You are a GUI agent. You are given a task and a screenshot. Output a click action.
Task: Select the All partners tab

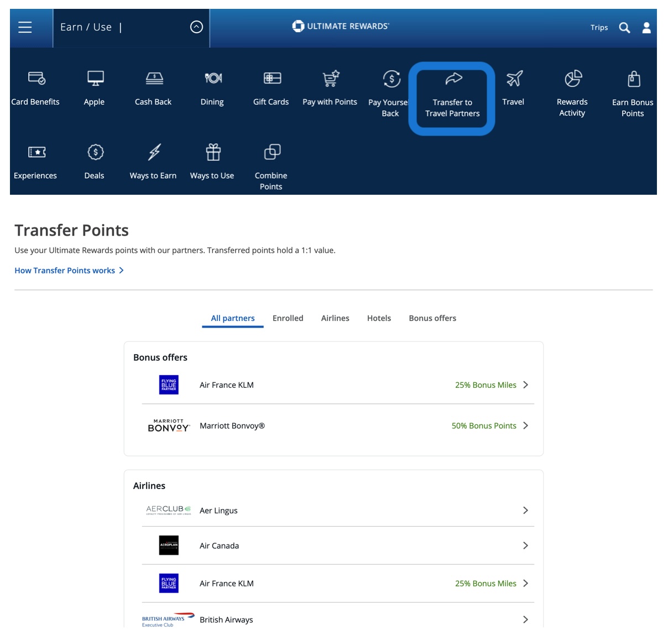click(233, 319)
